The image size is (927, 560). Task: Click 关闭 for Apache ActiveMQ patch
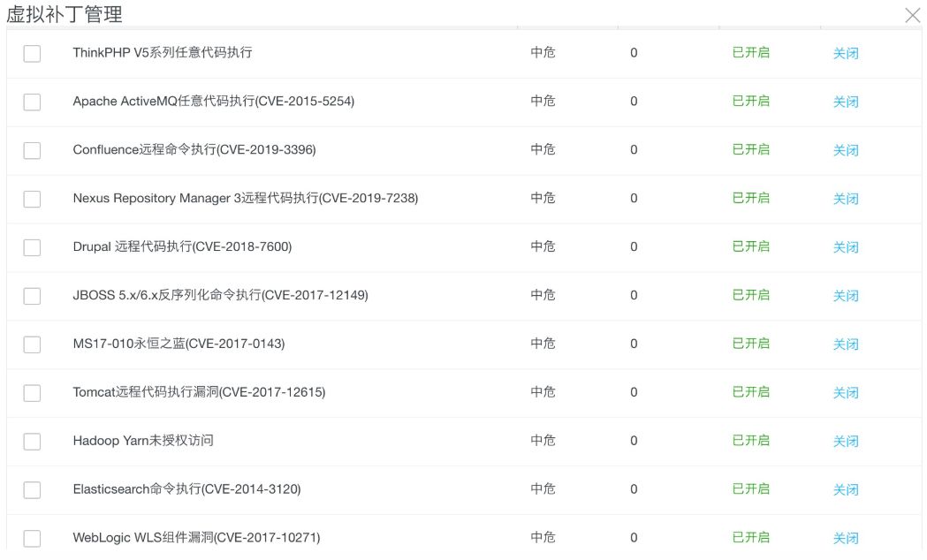[846, 102]
